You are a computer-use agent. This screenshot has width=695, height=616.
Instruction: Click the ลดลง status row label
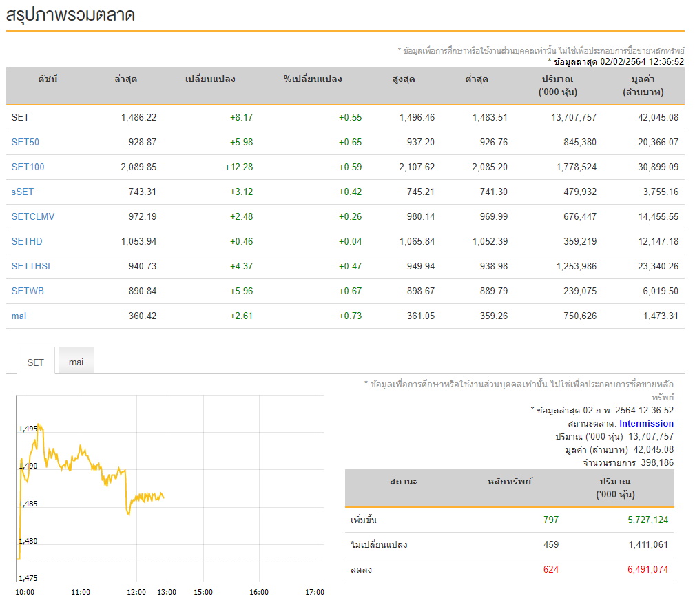361,569
